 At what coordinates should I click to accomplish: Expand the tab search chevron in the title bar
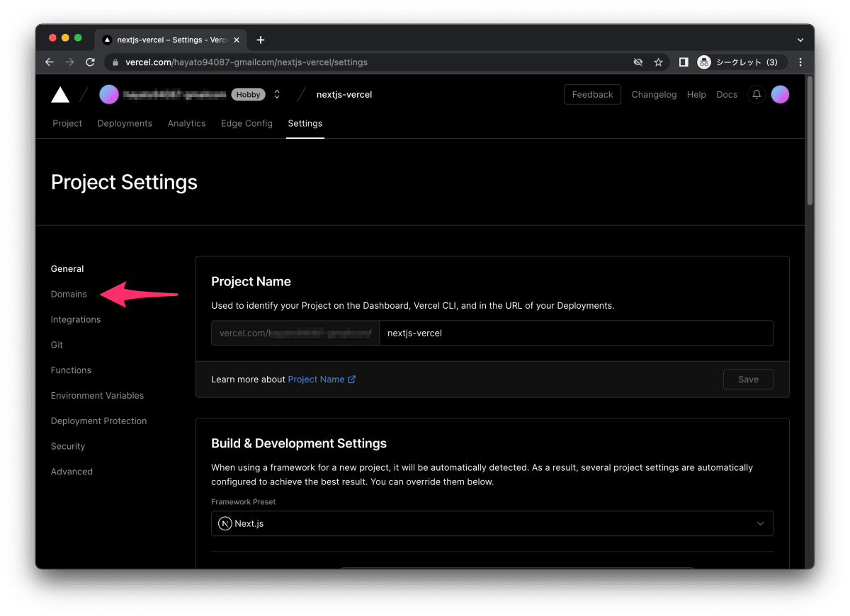tap(800, 40)
